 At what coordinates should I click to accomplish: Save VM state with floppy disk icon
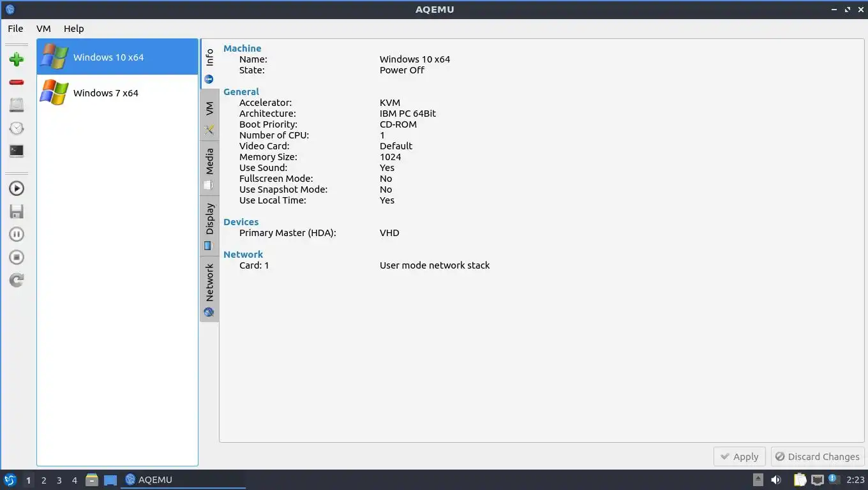click(x=17, y=211)
